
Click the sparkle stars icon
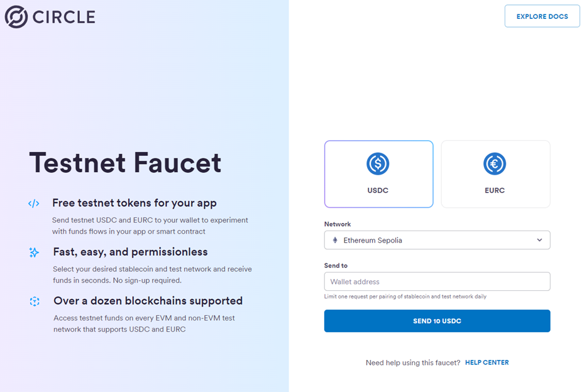click(x=34, y=253)
